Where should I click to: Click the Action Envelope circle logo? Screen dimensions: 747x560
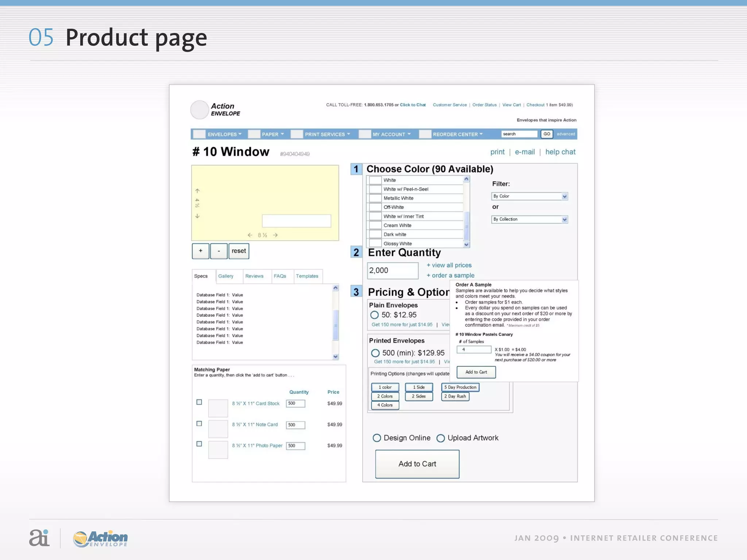click(x=199, y=110)
